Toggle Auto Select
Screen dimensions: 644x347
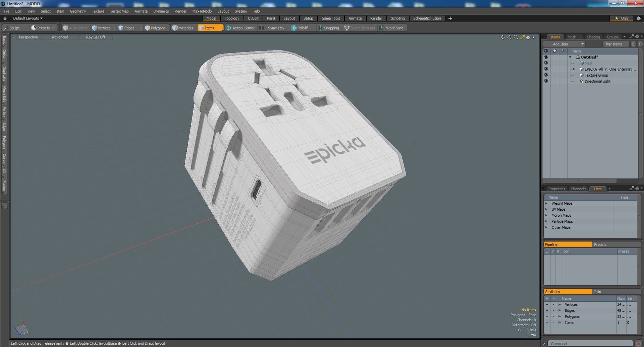[75, 28]
